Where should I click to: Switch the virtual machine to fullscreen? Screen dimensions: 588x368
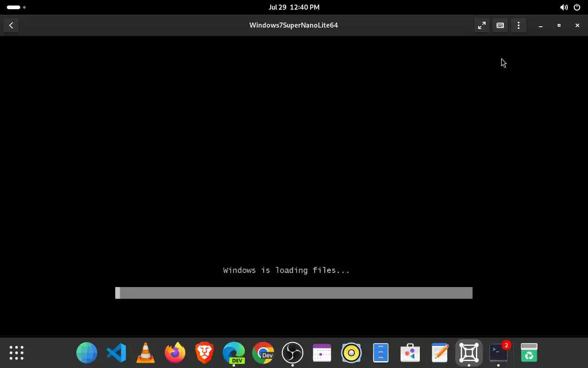pos(481,25)
